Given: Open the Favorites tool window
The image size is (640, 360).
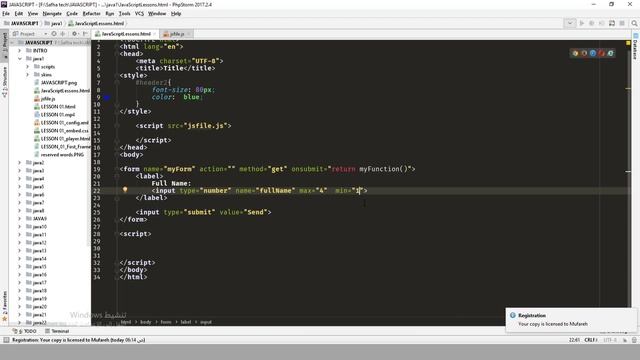Looking at the screenshot, I should coord(4,306).
